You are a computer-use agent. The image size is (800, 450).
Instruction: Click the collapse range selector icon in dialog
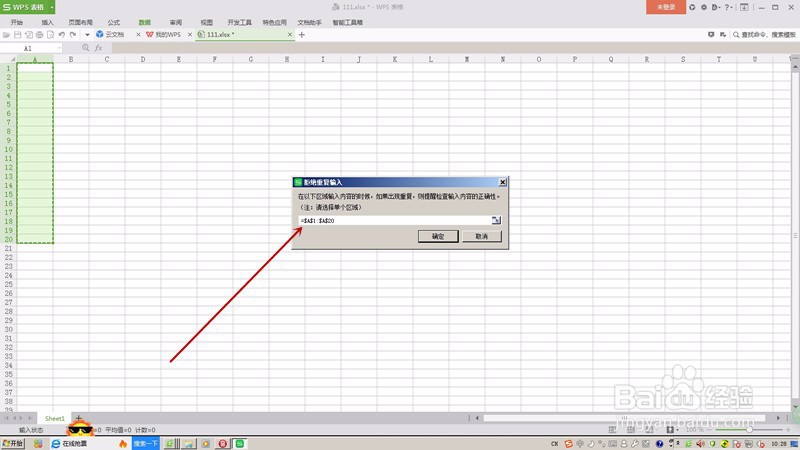pyautogui.click(x=496, y=220)
